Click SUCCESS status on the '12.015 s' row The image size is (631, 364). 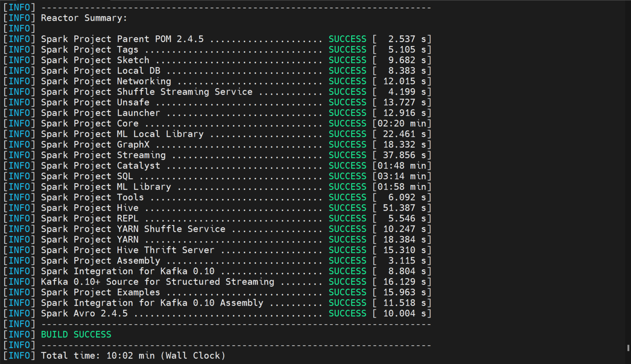pos(348,81)
